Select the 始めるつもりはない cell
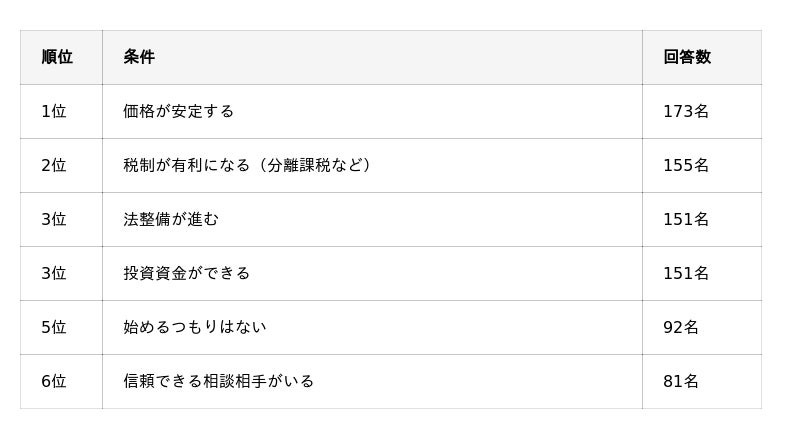 194,327
